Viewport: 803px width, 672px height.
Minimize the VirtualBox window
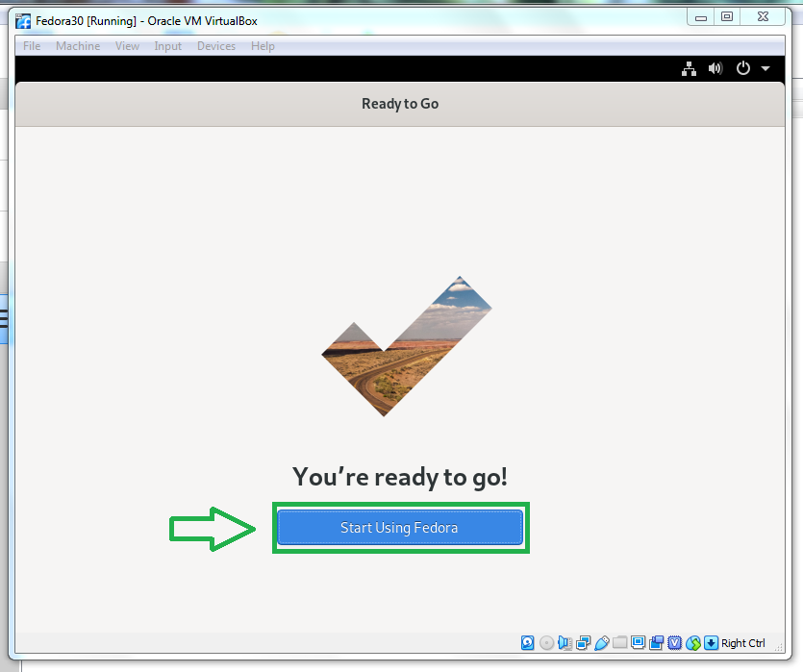click(701, 17)
